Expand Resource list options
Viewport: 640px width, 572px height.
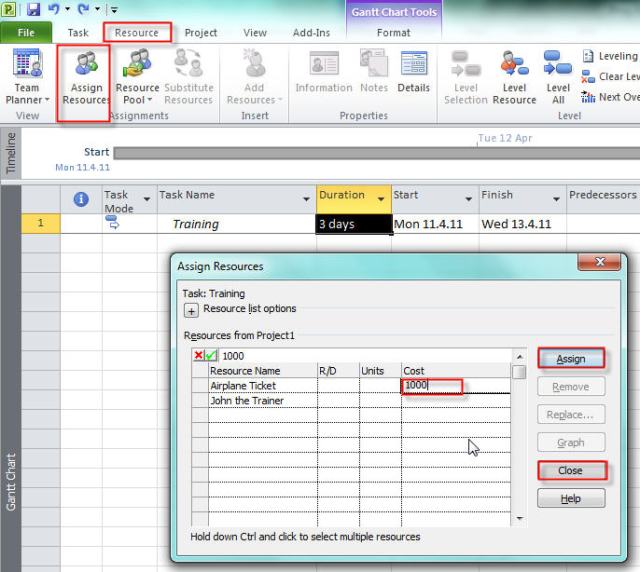tap(192, 310)
